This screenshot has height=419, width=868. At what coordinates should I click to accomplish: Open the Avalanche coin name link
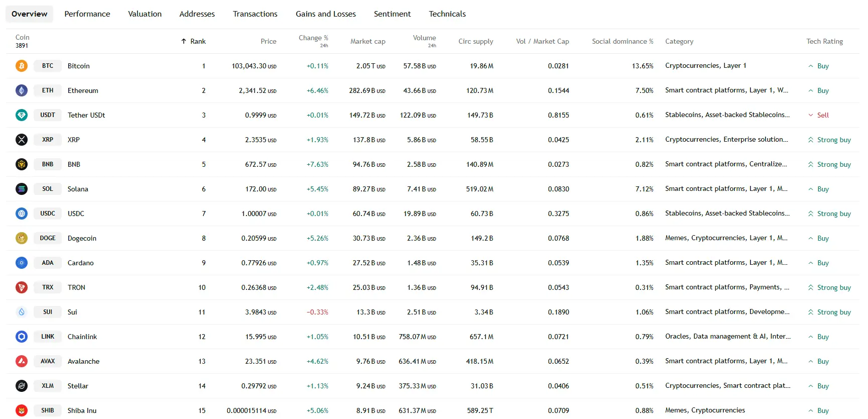pos(84,361)
